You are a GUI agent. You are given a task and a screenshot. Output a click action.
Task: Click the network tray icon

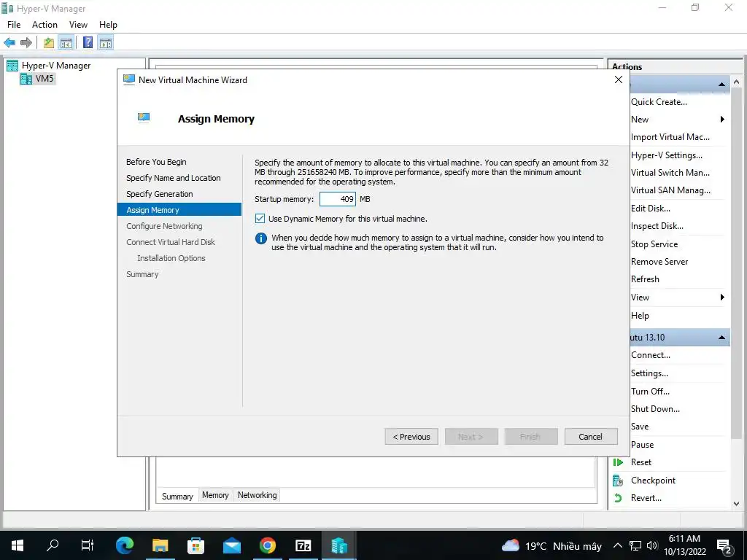point(635,545)
